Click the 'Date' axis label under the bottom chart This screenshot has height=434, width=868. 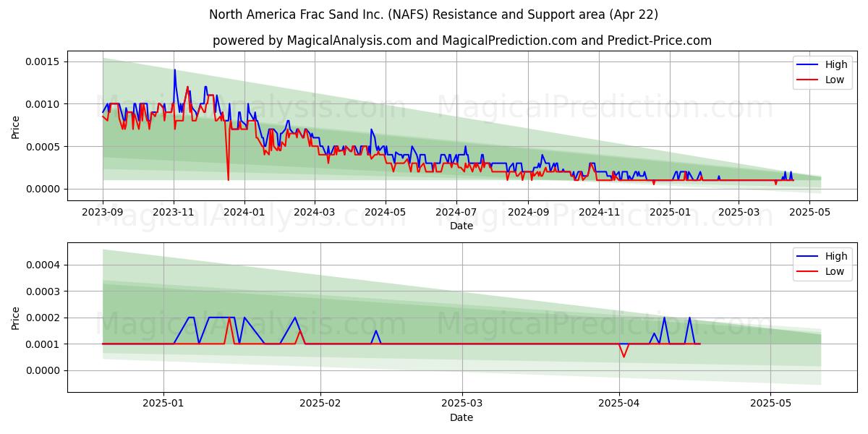pyautogui.click(x=461, y=417)
